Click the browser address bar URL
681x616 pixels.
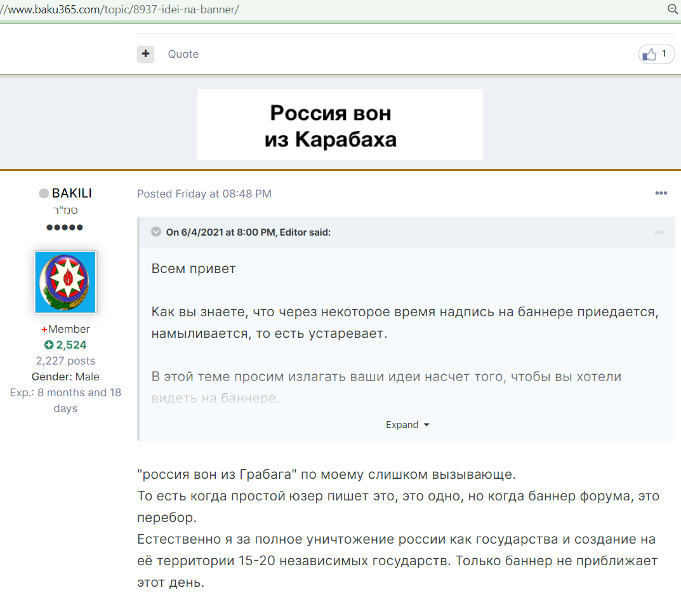[119, 10]
